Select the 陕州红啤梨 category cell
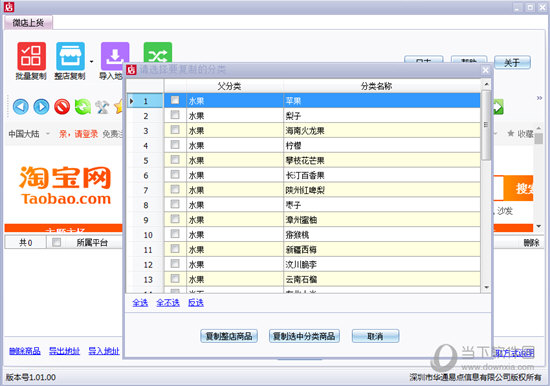550x386 pixels. [x=382, y=190]
